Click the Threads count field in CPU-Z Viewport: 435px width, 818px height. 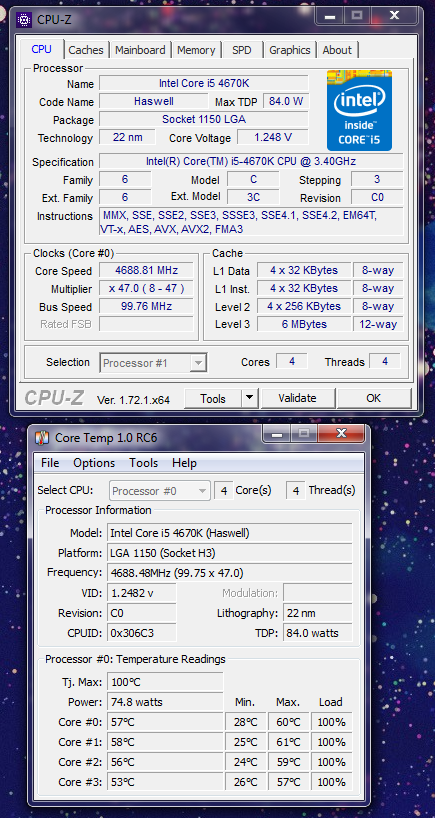point(384,362)
